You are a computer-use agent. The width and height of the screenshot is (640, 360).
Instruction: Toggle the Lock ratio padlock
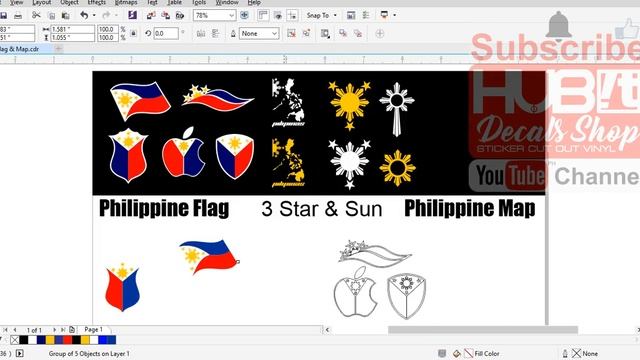point(133,33)
